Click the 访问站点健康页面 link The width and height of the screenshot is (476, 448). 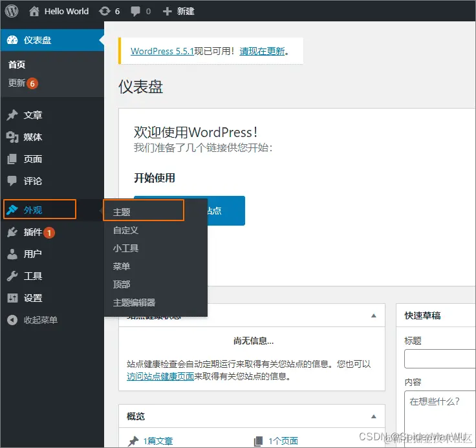(160, 376)
